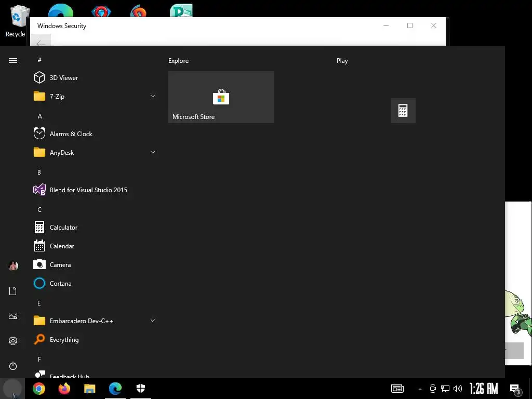This screenshot has height=399, width=532.
Task: Switch to Windows Security on the taskbar
Action: pyautogui.click(x=141, y=389)
